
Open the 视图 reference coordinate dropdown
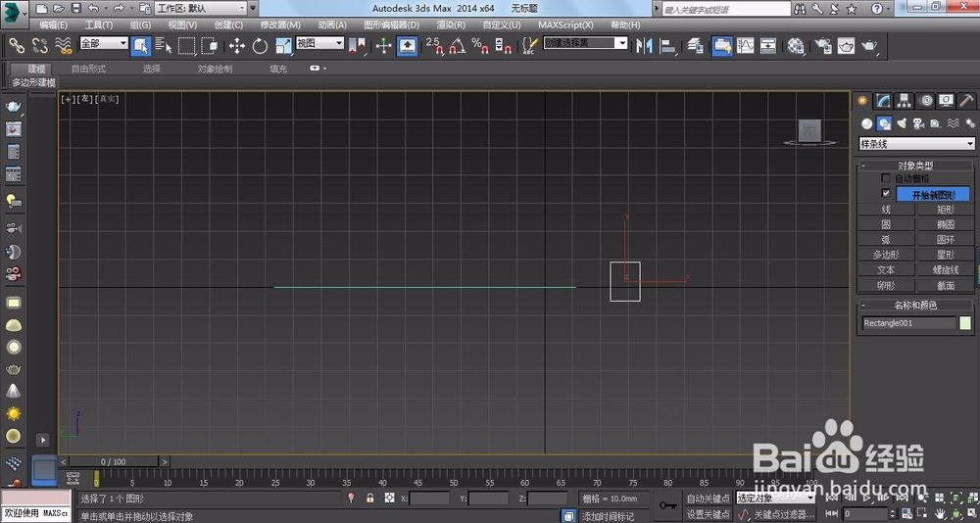coord(320,43)
